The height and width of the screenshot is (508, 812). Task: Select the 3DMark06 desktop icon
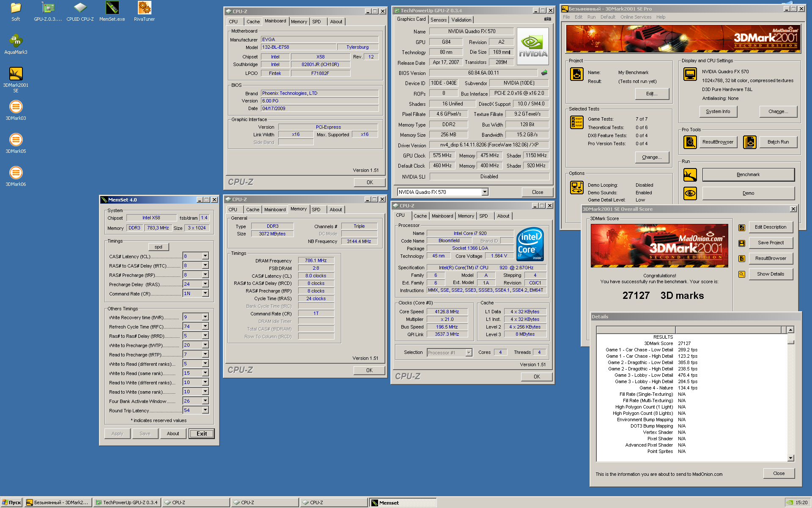point(16,173)
